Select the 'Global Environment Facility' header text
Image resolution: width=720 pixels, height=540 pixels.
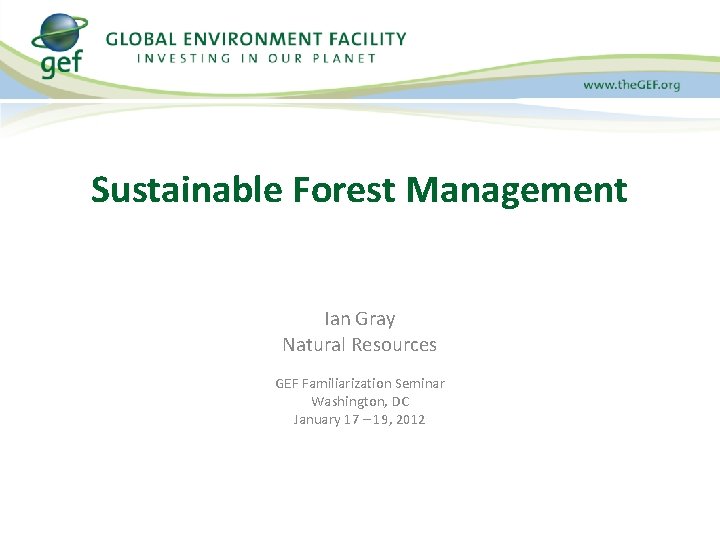[x=256, y=39]
